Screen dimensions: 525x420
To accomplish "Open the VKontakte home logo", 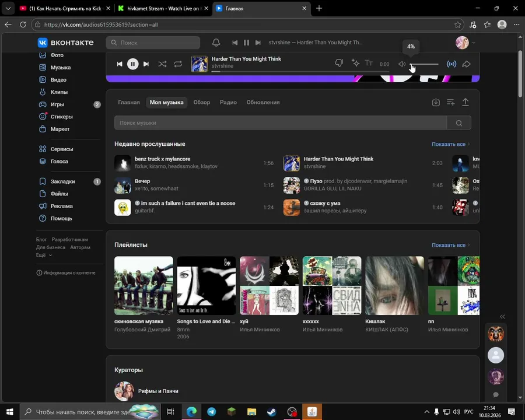I will [x=65, y=43].
